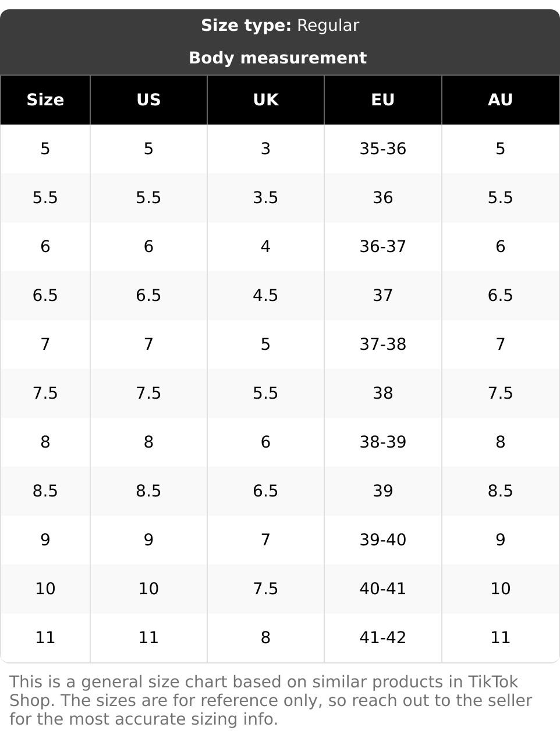This screenshot has height=738, width=560.
Task: Select the UK column header
Action: [265, 100]
